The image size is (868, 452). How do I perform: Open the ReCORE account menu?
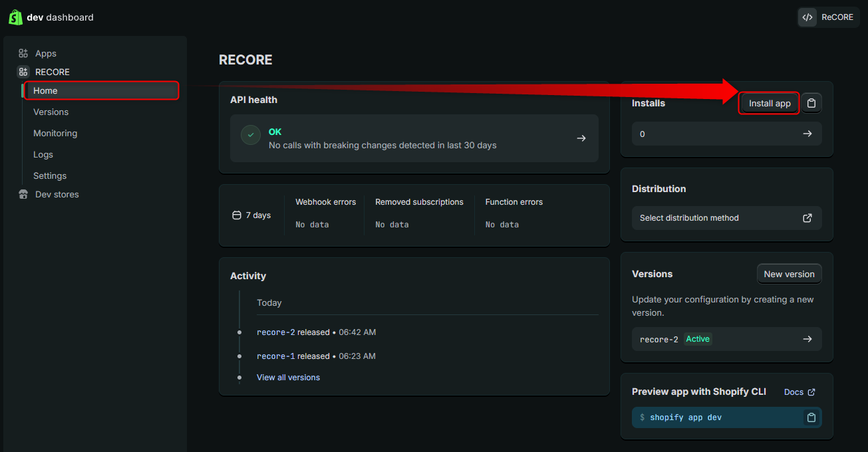pos(828,17)
